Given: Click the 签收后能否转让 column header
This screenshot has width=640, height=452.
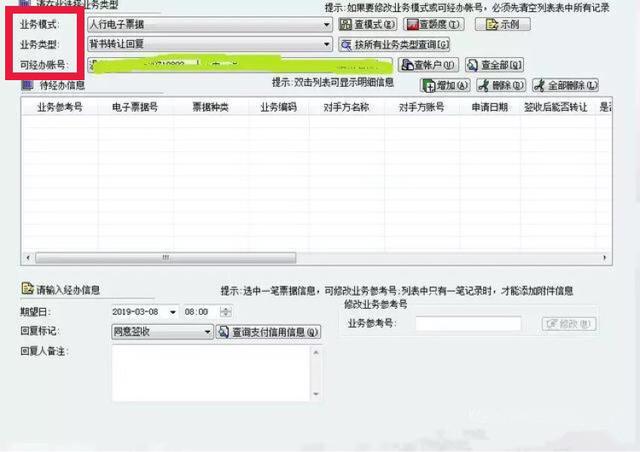Looking at the screenshot, I should [556, 107].
